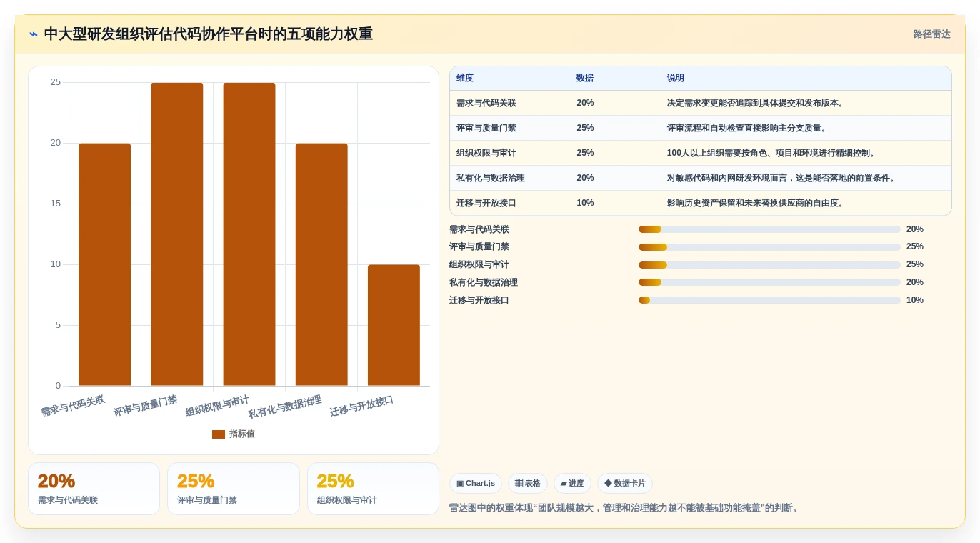The width and height of the screenshot is (980, 543).
Task: Open the 20% 需求与代码关联 data card
Action: 94,489
